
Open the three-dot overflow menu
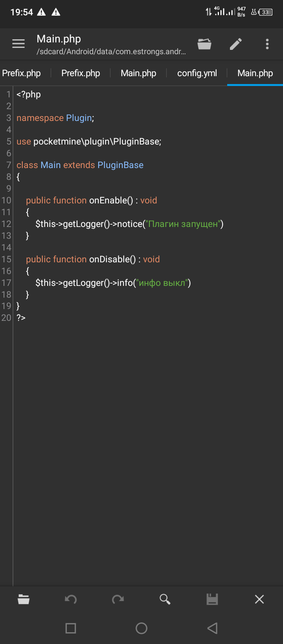click(267, 44)
